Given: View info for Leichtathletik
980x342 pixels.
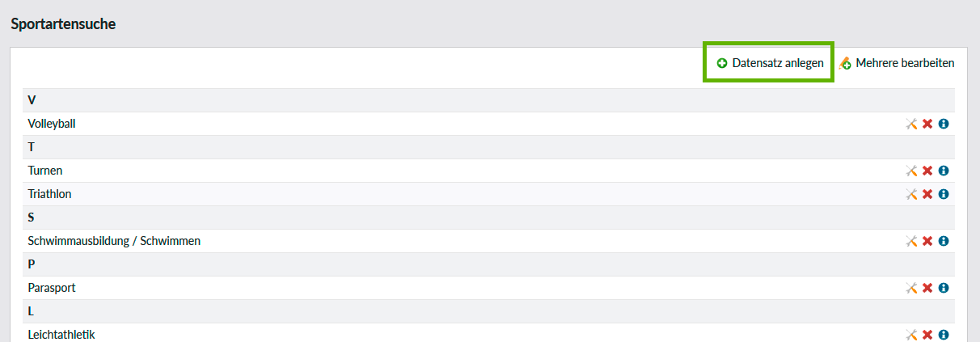Looking at the screenshot, I should [x=943, y=335].
